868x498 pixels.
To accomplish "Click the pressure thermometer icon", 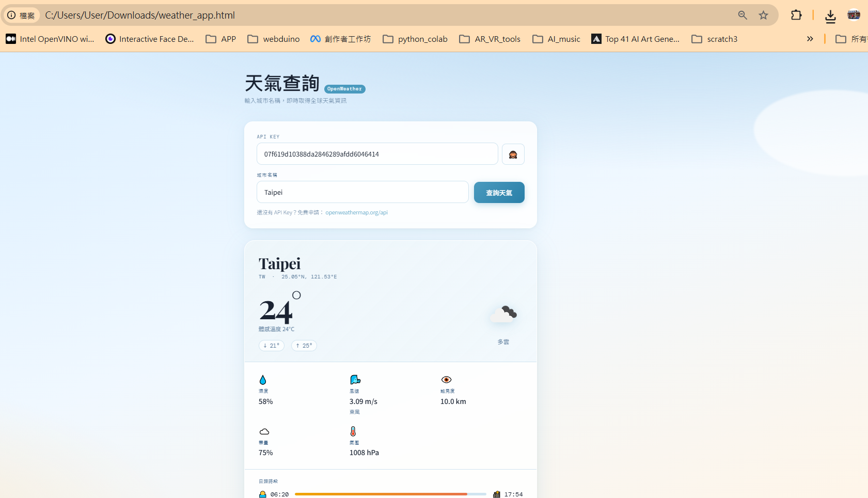I will point(354,430).
